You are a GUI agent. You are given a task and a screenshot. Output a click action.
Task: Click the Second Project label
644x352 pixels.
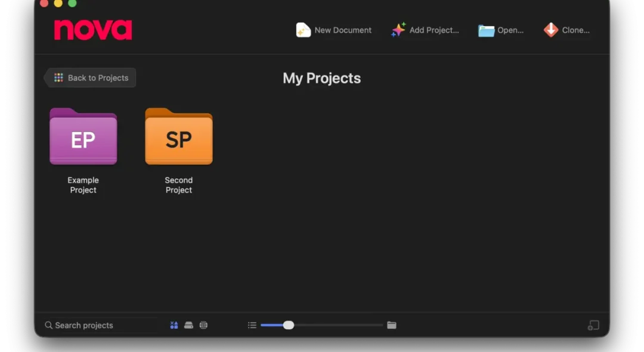click(179, 185)
